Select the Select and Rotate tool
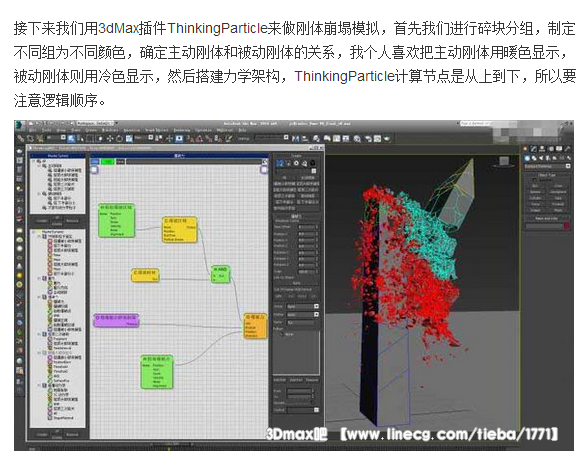Screen dimensions: 587x451 tap(119, 139)
